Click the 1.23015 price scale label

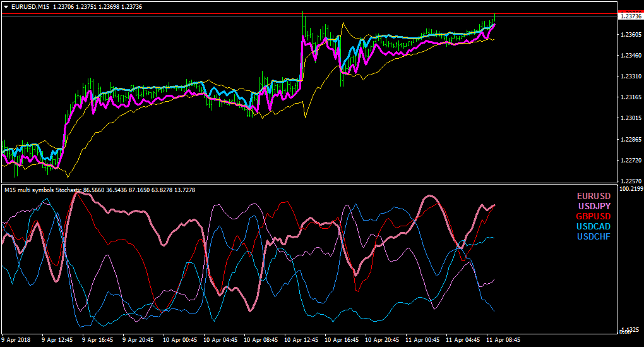pos(631,118)
